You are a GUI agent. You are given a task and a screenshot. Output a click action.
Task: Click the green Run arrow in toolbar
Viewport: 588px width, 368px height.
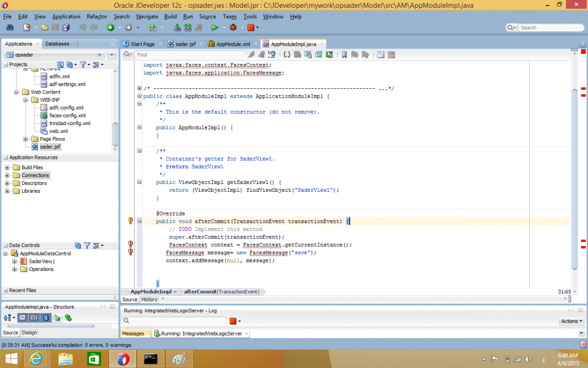(214, 27)
